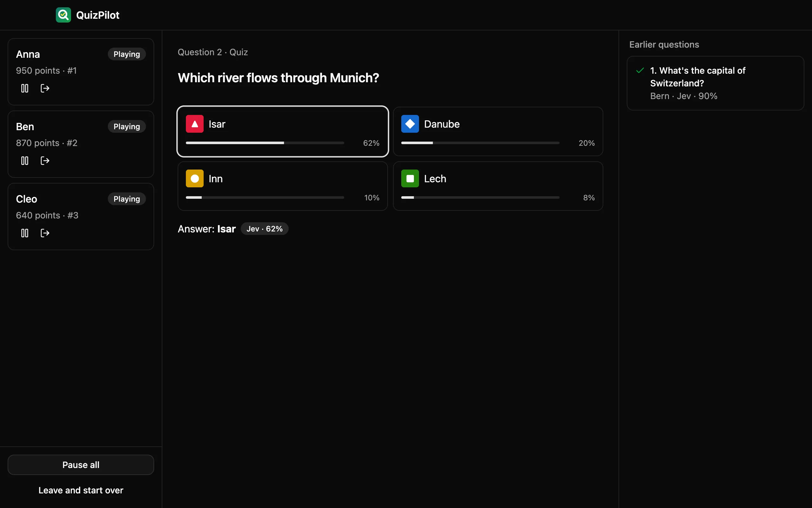This screenshot has width=812, height=508.
Task: Choose the Lech answer option
Action: pos(498,186)
